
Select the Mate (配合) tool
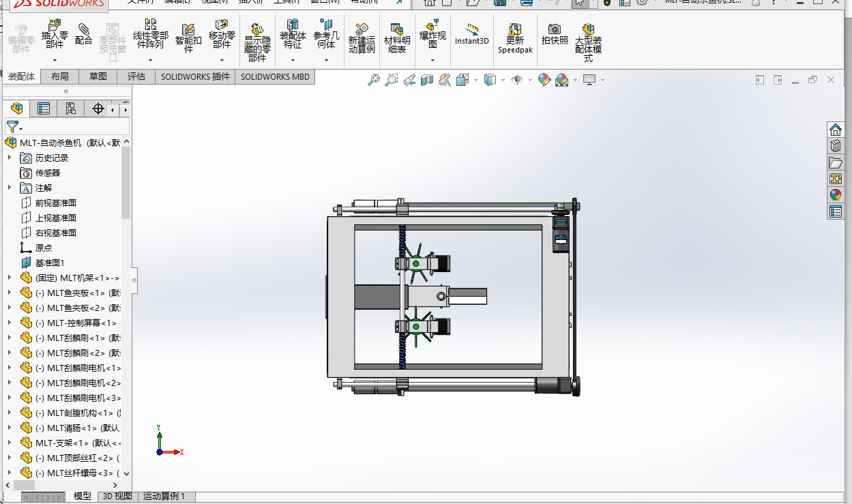tap(83, 34)
